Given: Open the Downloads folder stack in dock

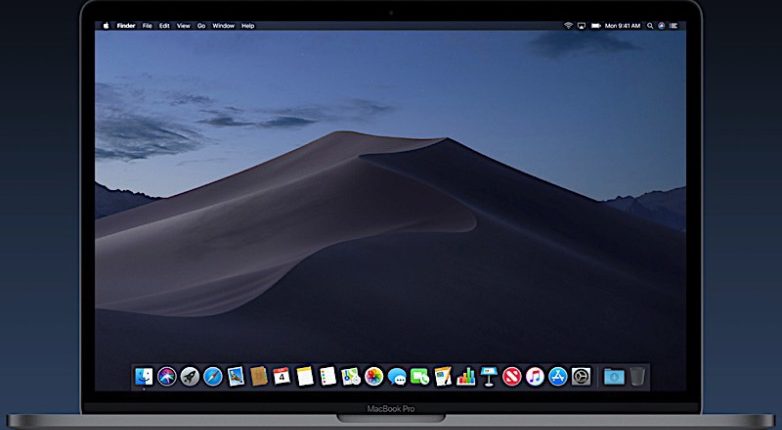Looking at the screenshot, I should click(614, 376).
